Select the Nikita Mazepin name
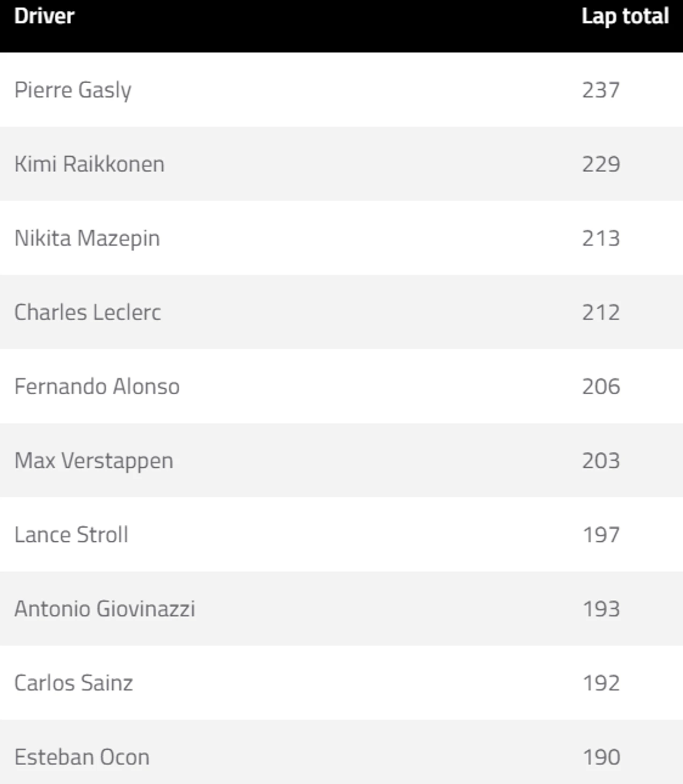Viewport: 683px width, 784px height. [87, 239]
